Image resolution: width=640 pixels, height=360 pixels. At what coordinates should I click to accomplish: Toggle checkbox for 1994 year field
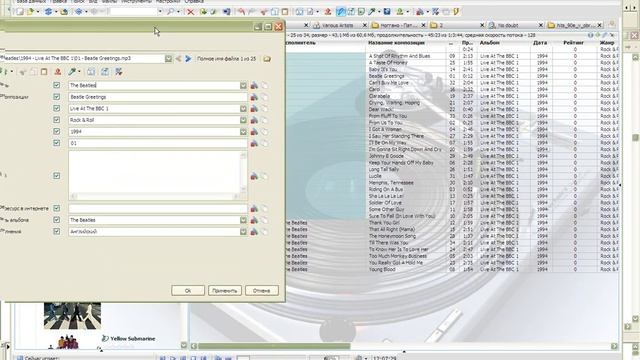[57, 131]
